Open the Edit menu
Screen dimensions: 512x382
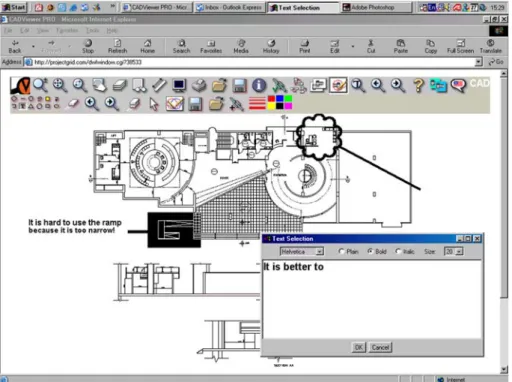(24, 31)
